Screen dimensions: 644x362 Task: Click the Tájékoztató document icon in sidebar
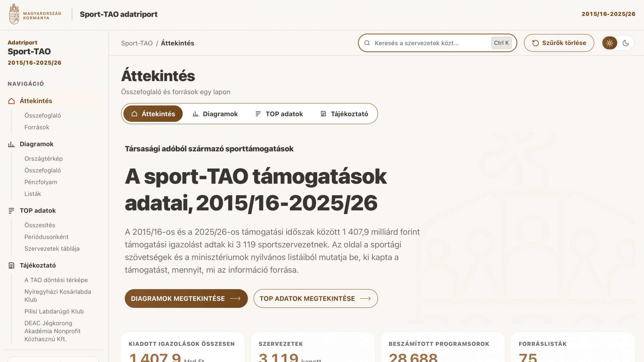11,265
